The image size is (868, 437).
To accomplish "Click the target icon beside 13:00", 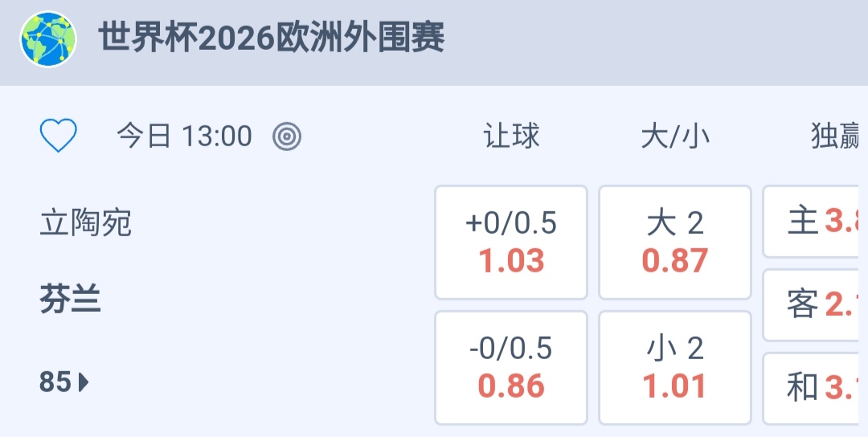I will click(287, 137).
